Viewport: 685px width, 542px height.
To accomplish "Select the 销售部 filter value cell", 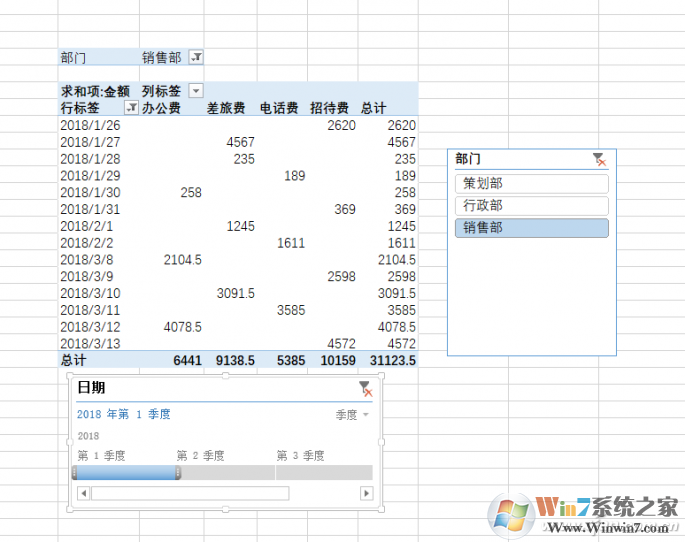I will click(x=162, y=58).
